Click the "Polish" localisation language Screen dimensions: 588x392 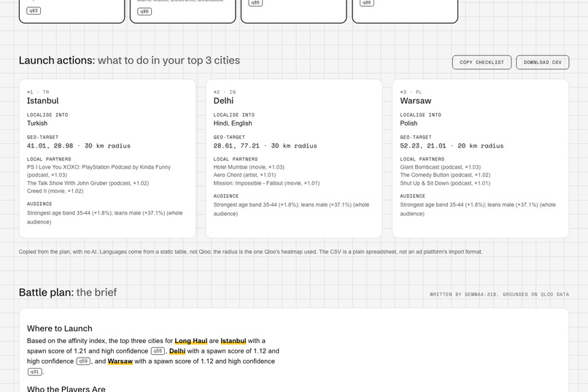tap(409, 123)
